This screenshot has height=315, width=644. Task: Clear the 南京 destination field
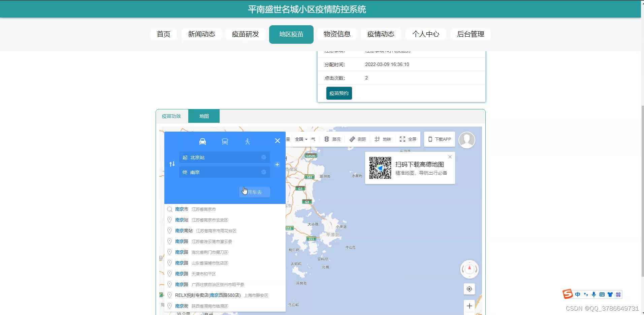tap(263, 172)
